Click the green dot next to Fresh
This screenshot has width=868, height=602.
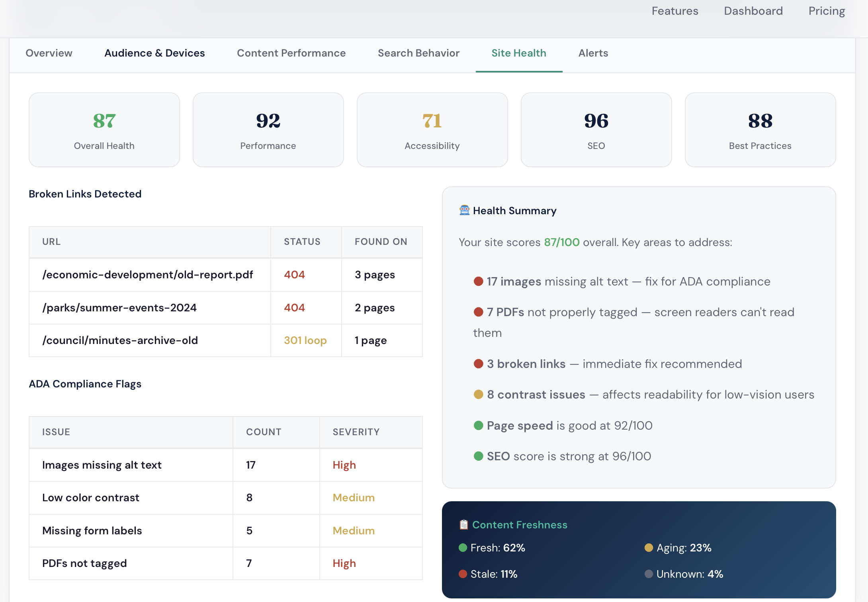click(463, 548)
